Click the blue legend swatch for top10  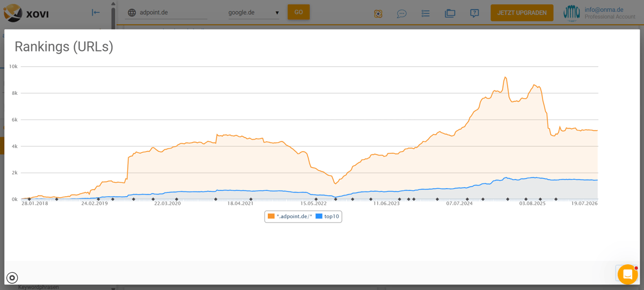(319, 217)
